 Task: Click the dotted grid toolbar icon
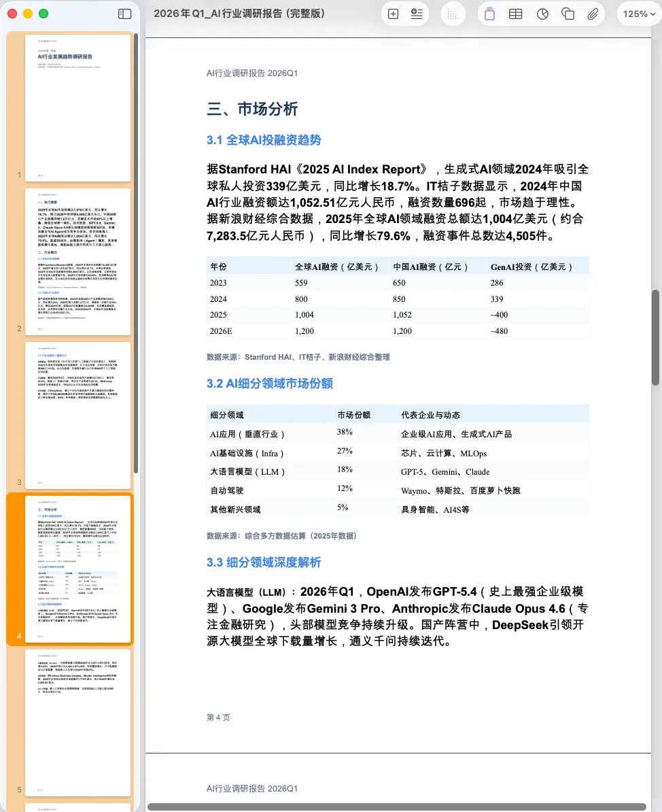tap(453, 14)
